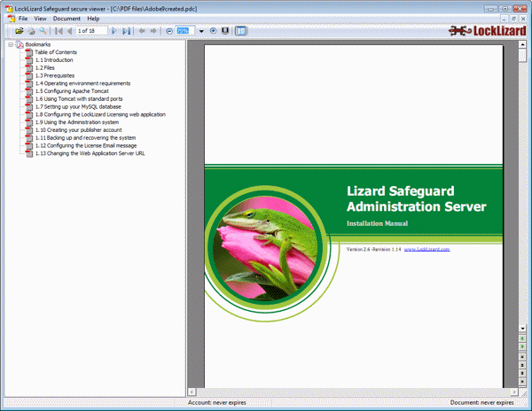This screenshot has width=532, height=411.
Task: Toggle the bookmarks panel view button
Action: [x=242, y=31]
